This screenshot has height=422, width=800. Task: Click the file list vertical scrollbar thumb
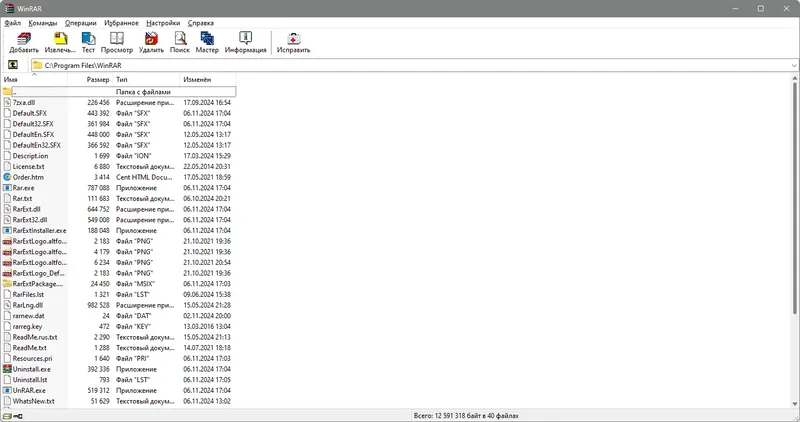pyautogui.click(x=795, y=198)
